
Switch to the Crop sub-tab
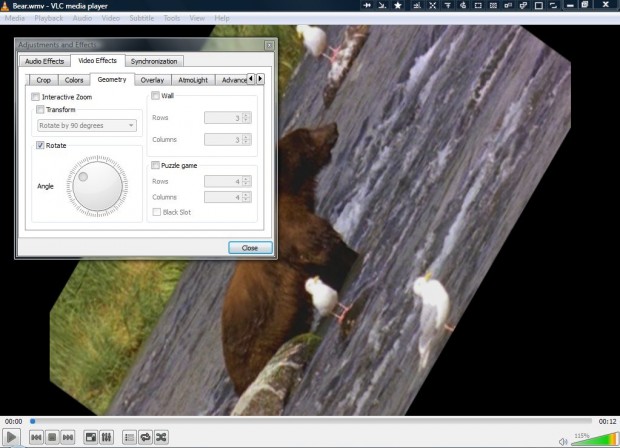(x=43, y=80)
